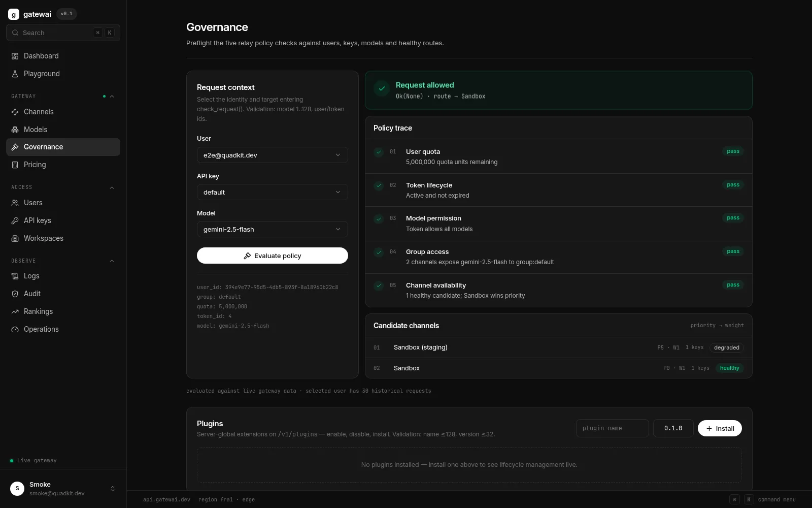This screenshot has width=812, height=508.
Task: Click the Pricing sidebar icon
Action: [x=15, y=165]
